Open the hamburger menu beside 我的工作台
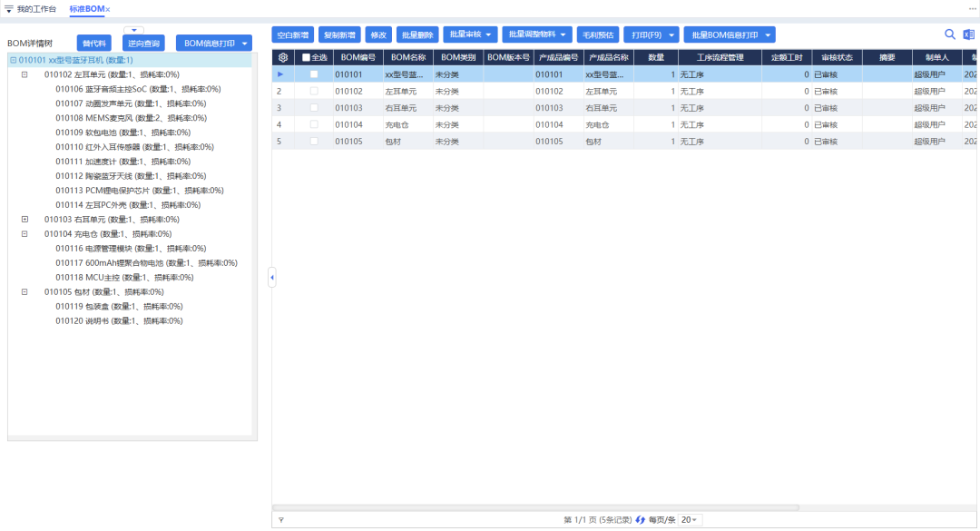980x531 pixels. click(x=9, y=9)
